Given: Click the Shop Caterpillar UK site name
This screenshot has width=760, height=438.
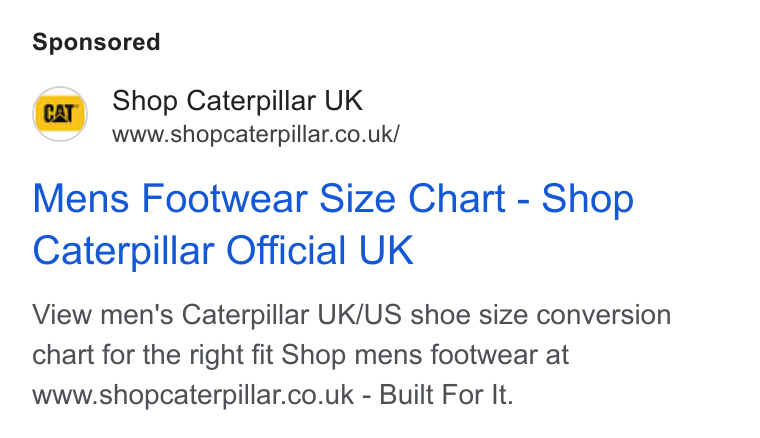Looking at the screenshot, I should (x=237, y=101).
